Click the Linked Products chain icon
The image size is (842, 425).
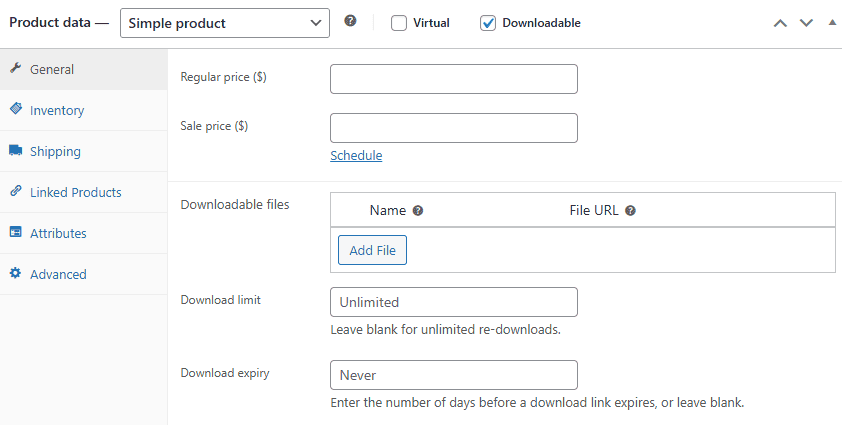click(16, 191)
